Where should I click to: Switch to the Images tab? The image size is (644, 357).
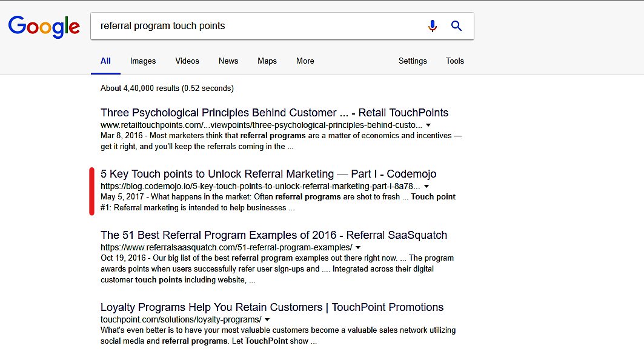pyautogui.click(x=143, y=61)
